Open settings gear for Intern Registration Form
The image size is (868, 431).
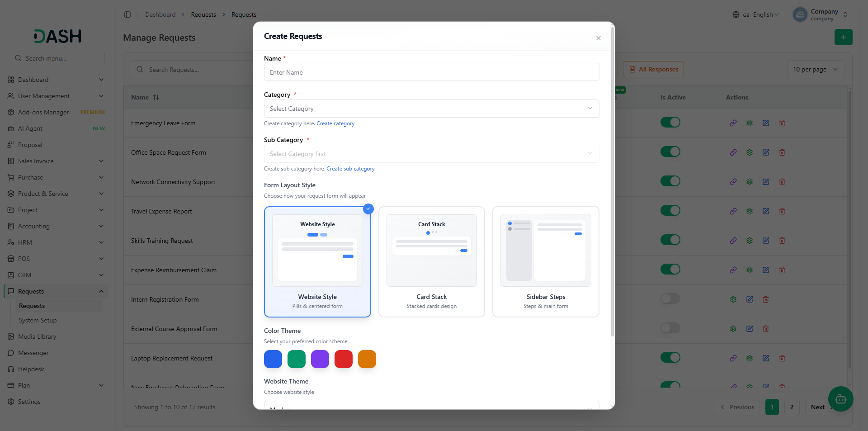(x=733, y=299)
